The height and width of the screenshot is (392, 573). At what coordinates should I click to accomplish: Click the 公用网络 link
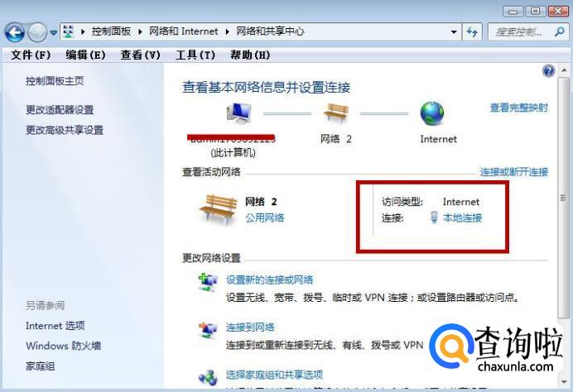coord(265,218)
